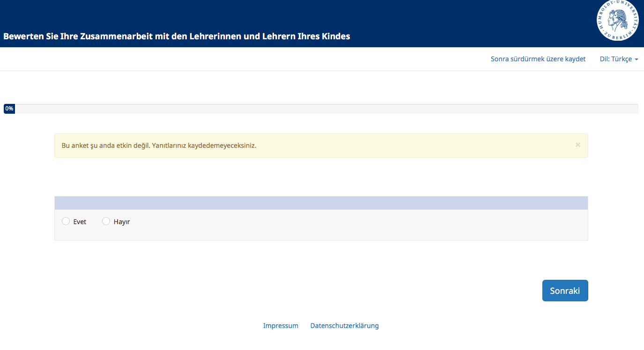The height and width of the screenshot is (350, 644).
Task: Click the Evet answer label text
Action: 80,222
